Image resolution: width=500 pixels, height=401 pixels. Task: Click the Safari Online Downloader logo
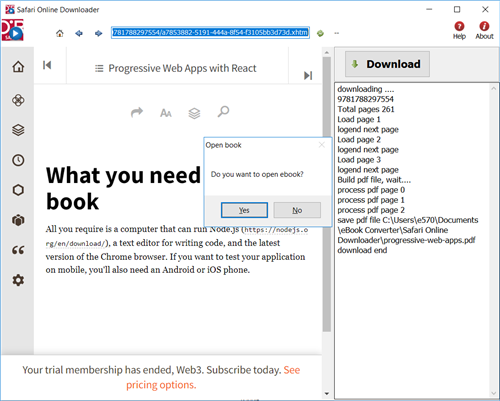coord(12,30)
